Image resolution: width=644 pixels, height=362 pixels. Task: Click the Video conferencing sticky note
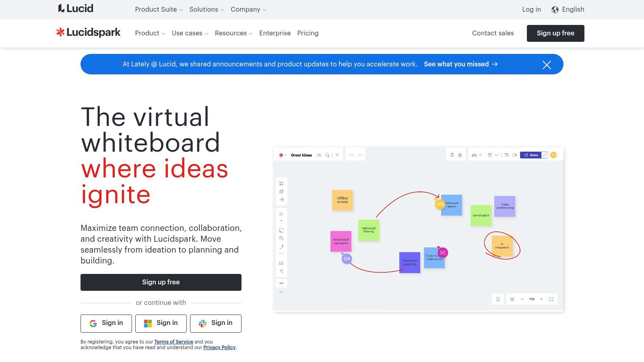(505, 206)
